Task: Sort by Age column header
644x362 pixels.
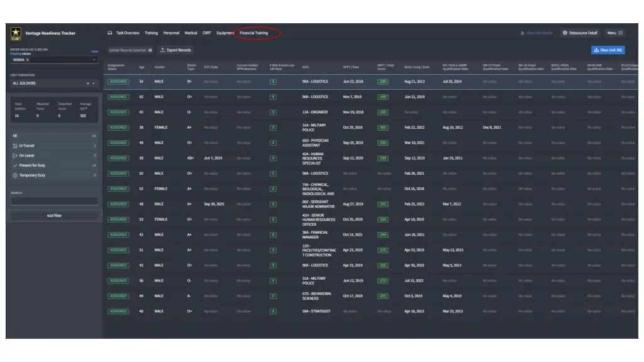Action: (142, 67)
